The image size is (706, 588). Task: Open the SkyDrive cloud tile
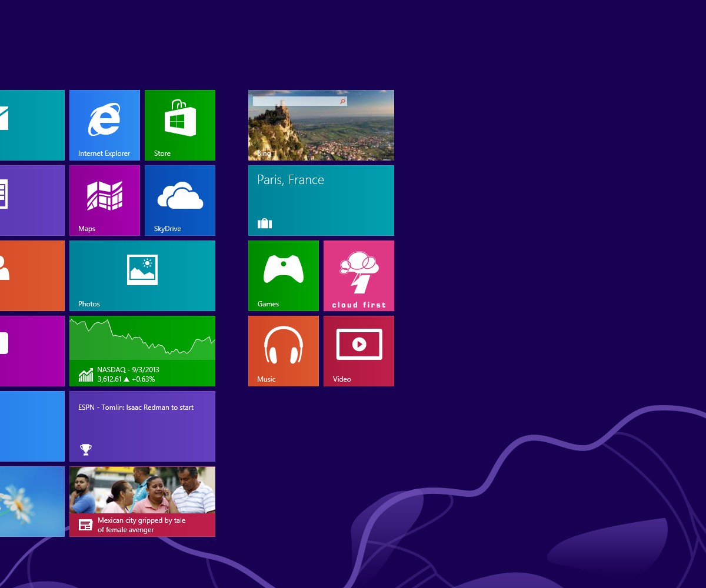180,201
